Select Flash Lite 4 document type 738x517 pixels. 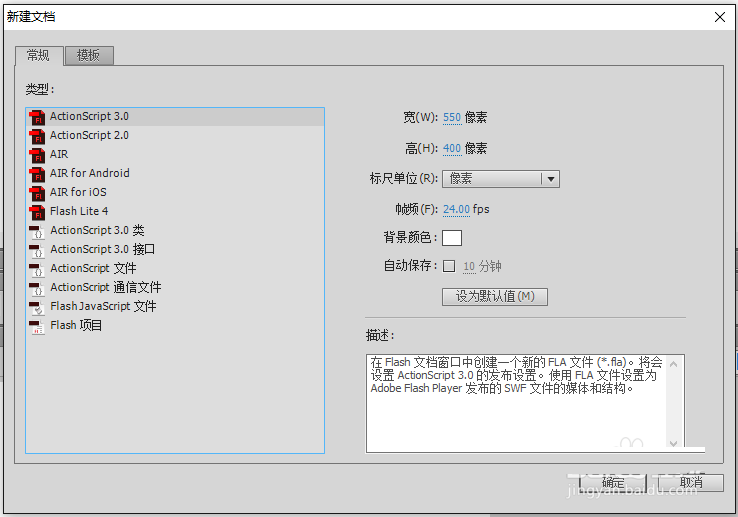[x=175, y=211]
